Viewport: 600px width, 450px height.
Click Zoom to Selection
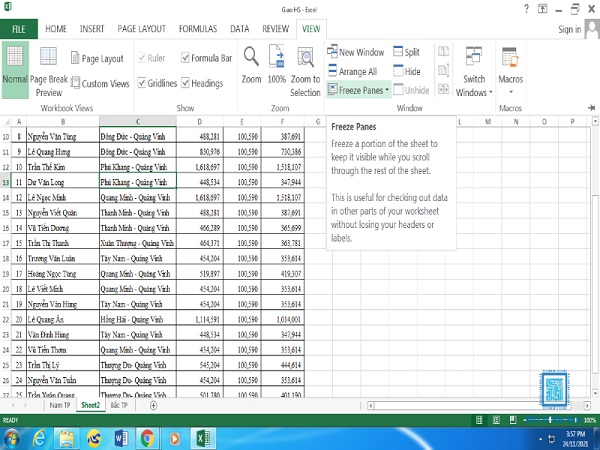pos(305,72)
